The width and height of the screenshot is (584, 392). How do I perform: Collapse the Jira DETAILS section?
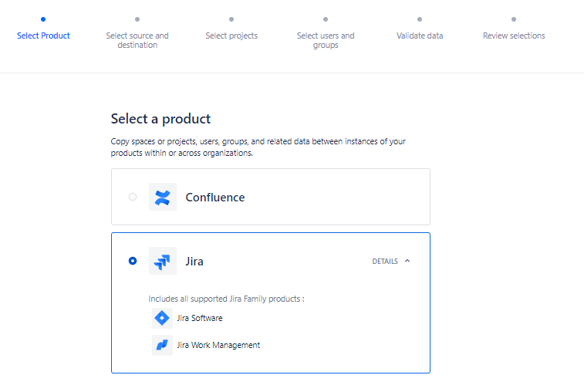pos(385,262)
